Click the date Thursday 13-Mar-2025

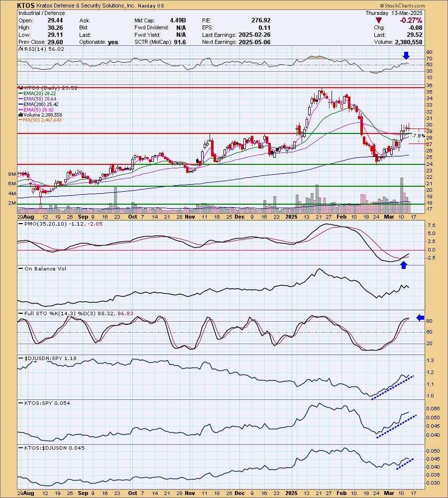click(394, 13)
